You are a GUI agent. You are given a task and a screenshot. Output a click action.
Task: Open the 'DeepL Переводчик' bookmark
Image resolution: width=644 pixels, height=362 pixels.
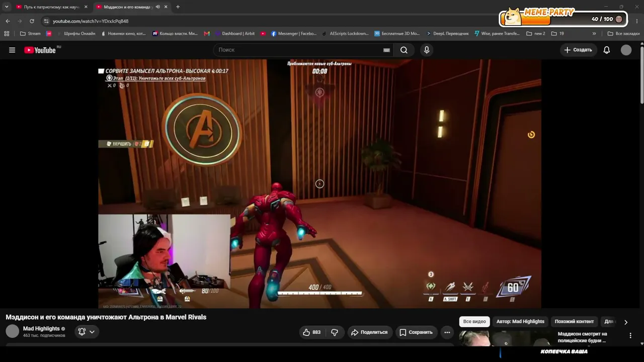coord(447,34)
